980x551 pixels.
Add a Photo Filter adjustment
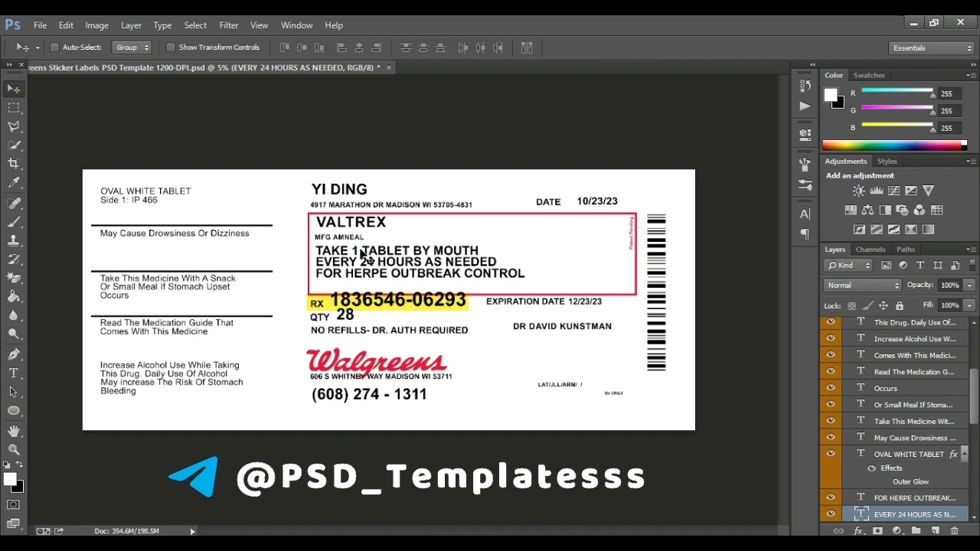click(902, 210)
